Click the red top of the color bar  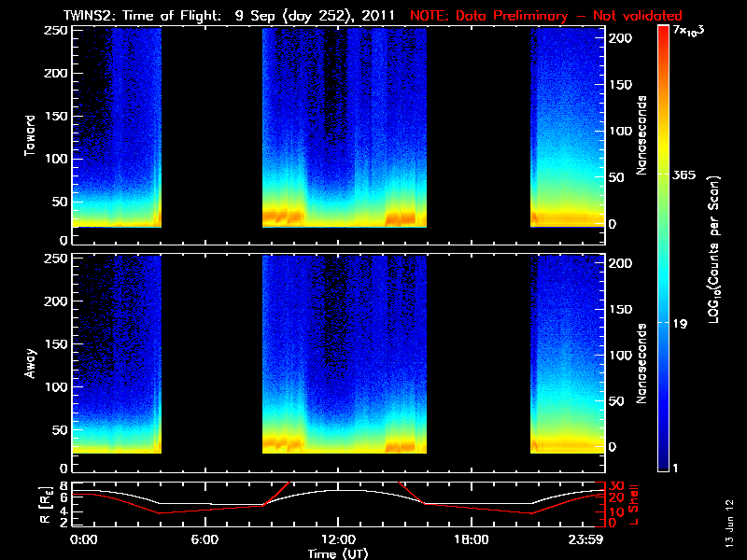click(x=663, y=33)
